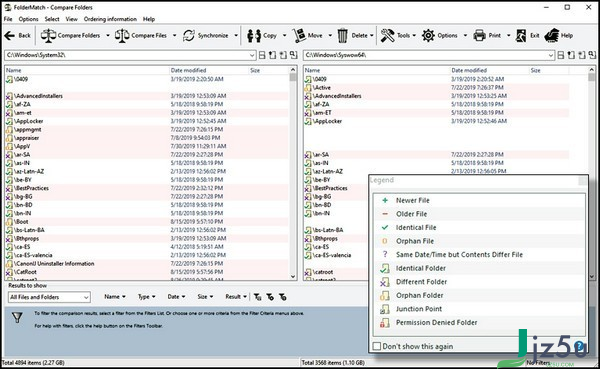Open the Type filter criteria menu
The height and width of the screenshot is (369, 600).
click(x=147, y=297)
